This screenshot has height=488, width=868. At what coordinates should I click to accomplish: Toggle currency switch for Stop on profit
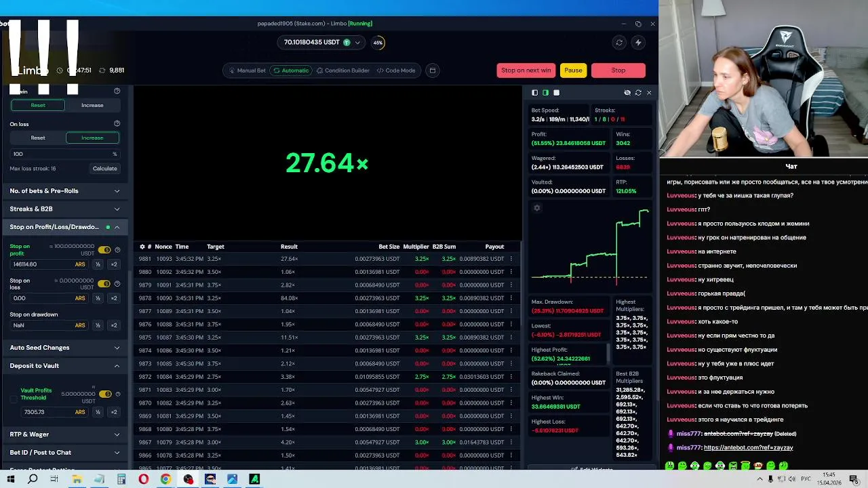point(104,250)
